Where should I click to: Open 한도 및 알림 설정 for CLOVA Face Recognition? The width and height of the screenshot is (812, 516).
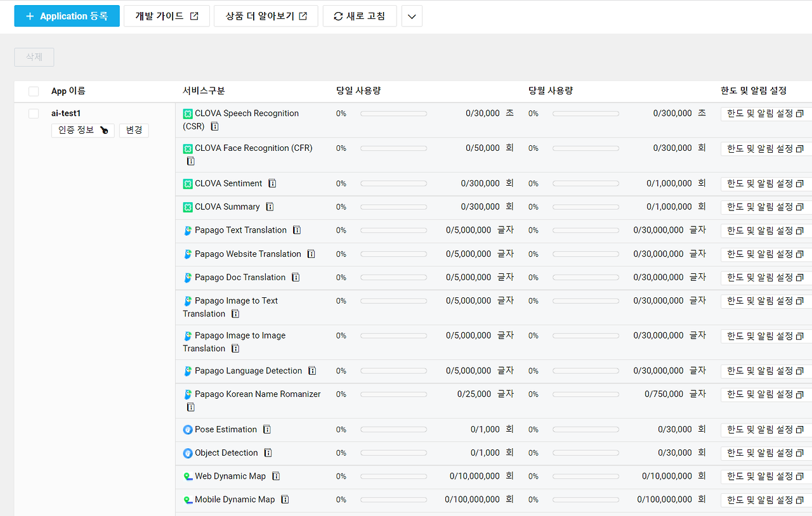(x=766, y=149)
